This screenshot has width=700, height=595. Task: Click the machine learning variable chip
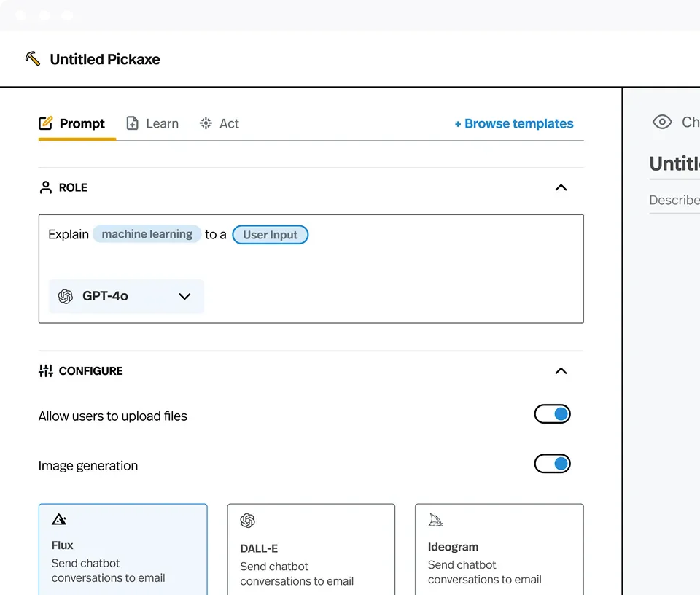tap(147, 234)
